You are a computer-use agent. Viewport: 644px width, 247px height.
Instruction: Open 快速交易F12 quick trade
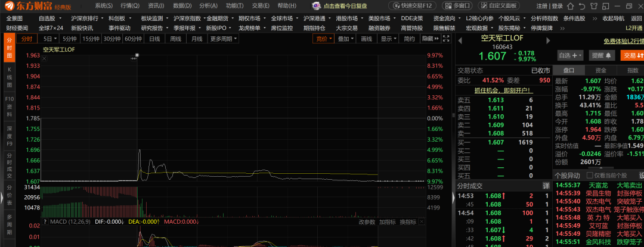coord(413,6)
